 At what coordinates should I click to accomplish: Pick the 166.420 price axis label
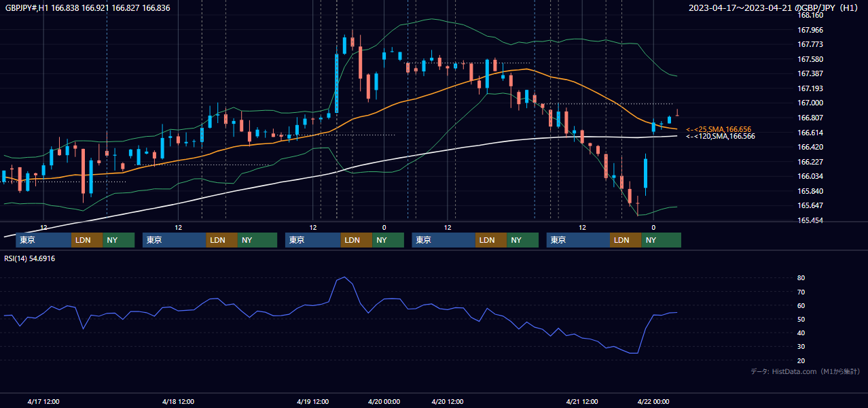pyautogui.click(x=810, y=147)
